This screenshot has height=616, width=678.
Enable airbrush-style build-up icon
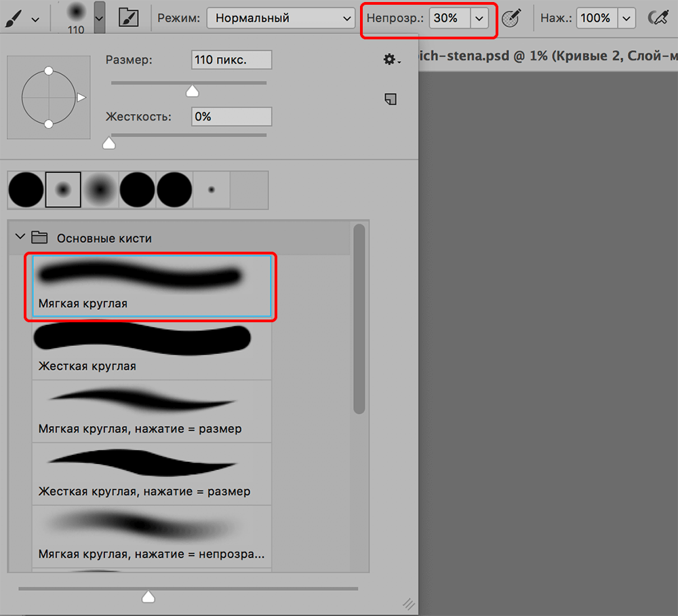click(x=656, y=18)
